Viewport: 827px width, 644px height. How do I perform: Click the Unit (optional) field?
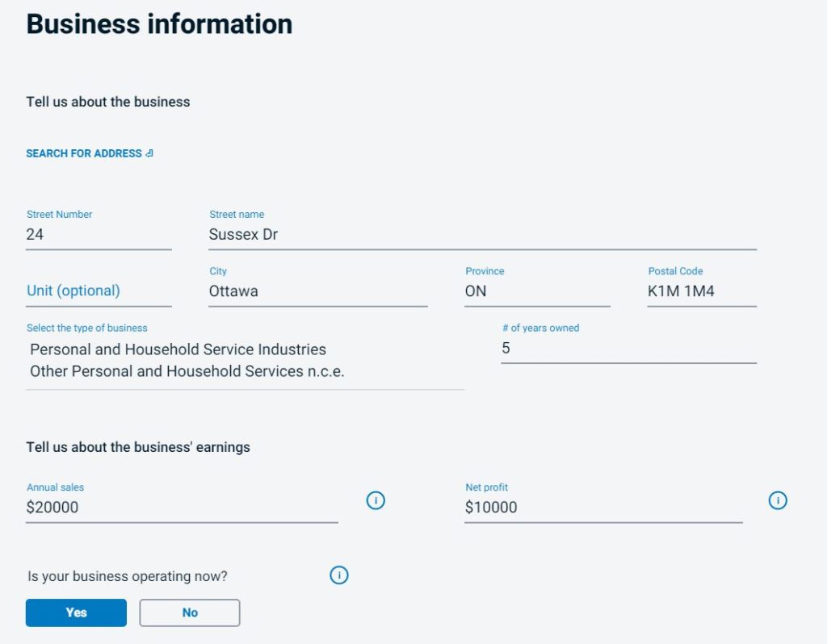pyautogui.click(x=98, y=291)
